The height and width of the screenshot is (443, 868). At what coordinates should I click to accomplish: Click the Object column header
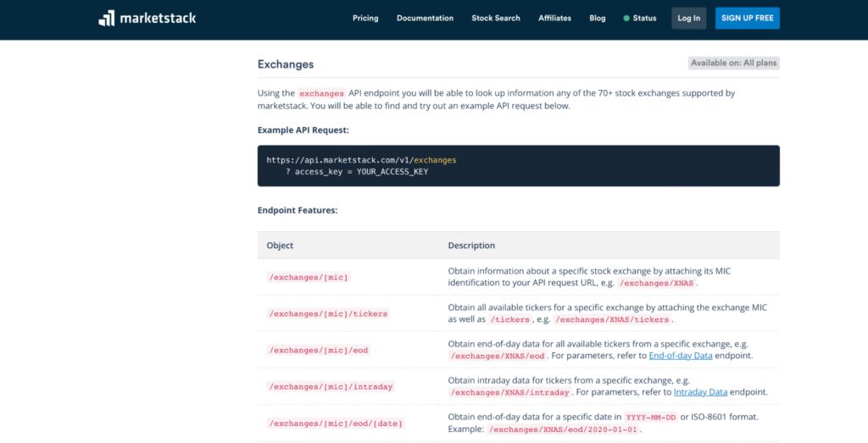[280, 246]
